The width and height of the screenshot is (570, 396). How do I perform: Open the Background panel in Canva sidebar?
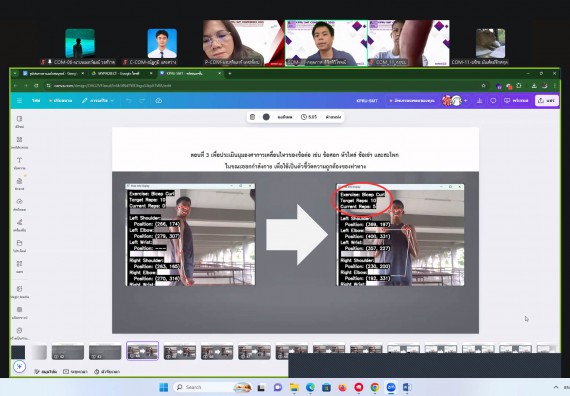point(20,312)
